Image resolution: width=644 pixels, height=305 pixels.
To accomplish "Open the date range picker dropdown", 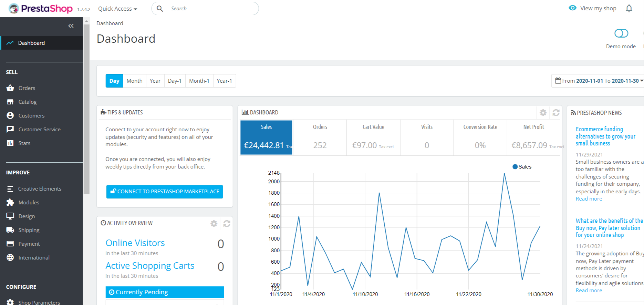I will [599, 81].
